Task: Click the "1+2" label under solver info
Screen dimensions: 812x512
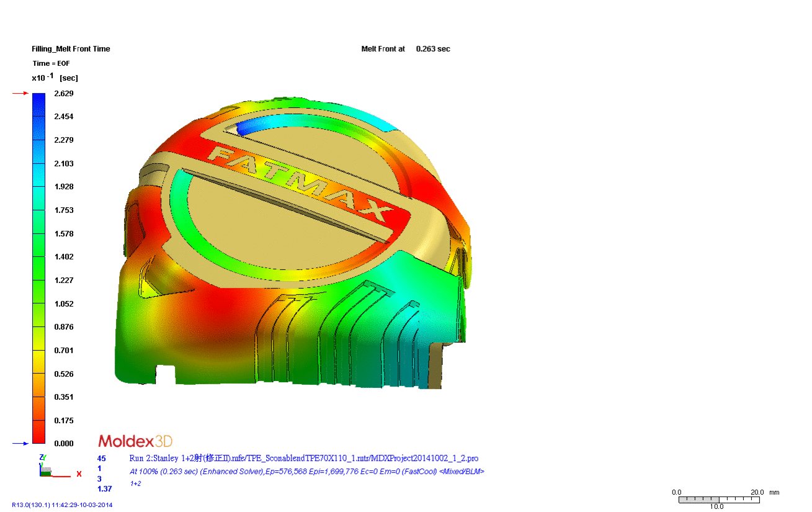Action: coord(135,483)
